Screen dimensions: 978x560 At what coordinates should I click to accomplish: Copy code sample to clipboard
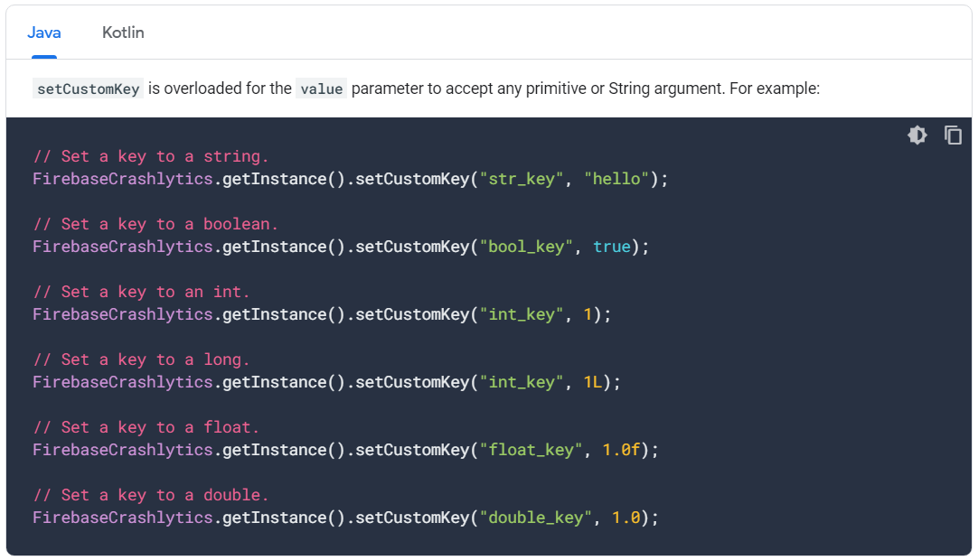pyautogui.click(x=953, y=135)
